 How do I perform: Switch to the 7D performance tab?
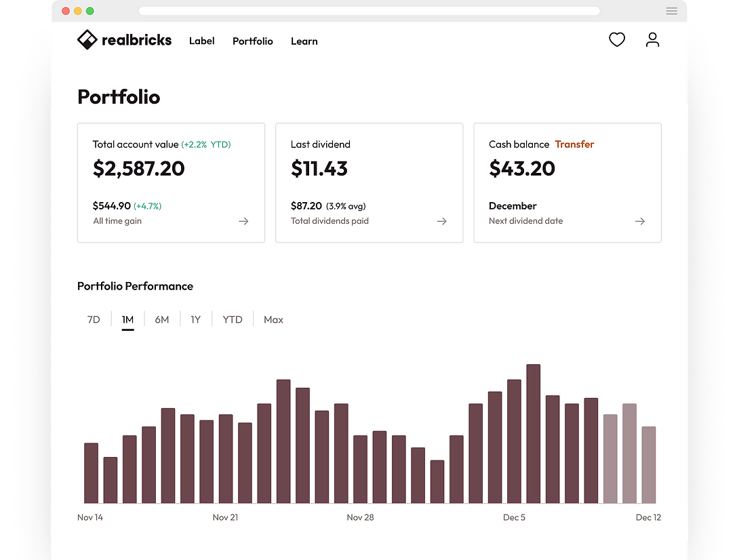(x=94, y=319)
